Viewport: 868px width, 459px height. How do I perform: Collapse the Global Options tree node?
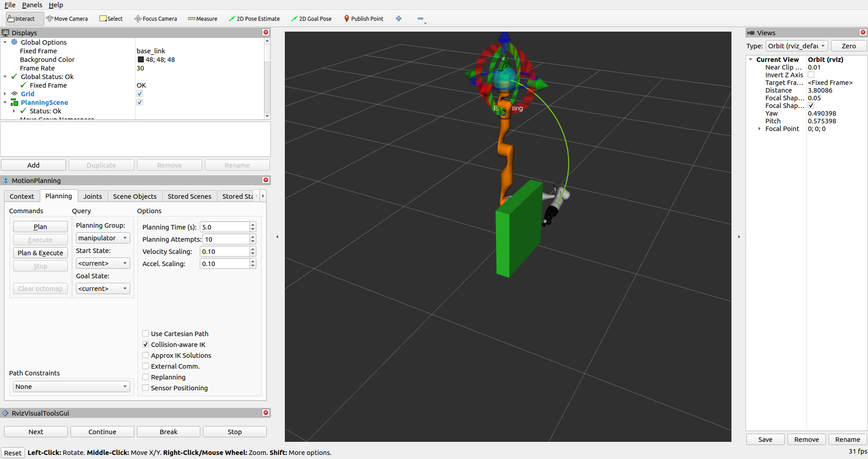(x=5, y=42)
